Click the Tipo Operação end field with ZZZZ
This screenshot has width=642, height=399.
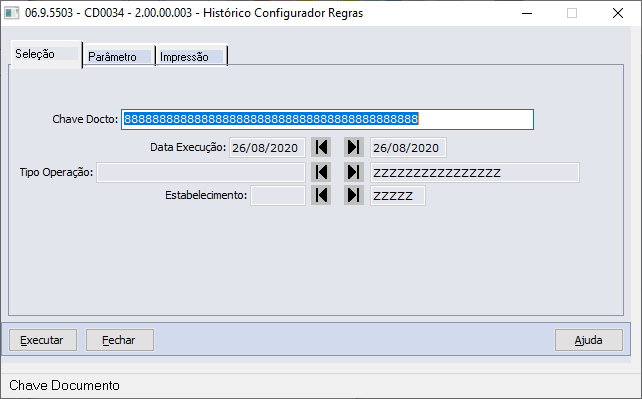[x=475, y=172]
